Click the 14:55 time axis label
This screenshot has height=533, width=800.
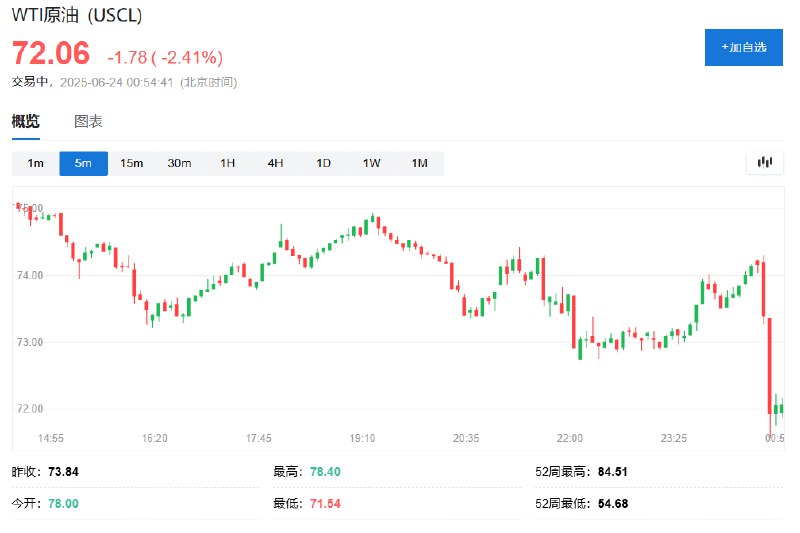(51, 438)
